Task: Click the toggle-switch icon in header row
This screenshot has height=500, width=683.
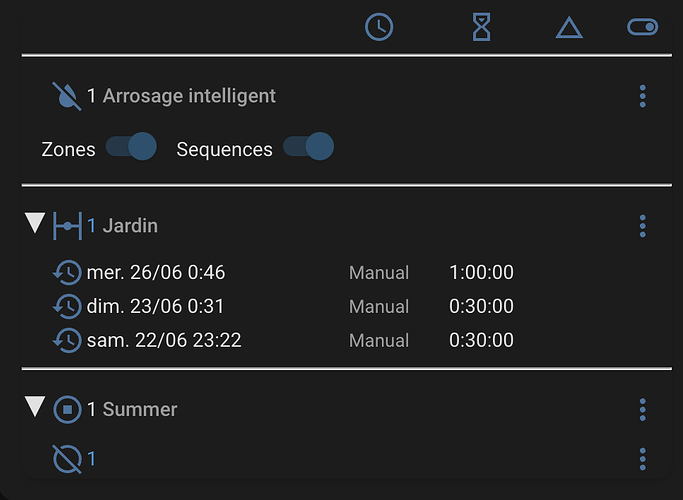Action: 642,27
